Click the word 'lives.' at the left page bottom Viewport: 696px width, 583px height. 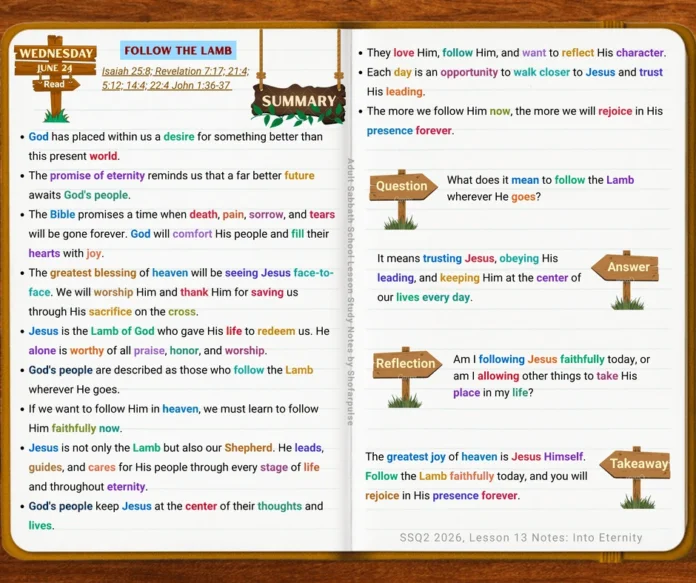pos(41,526)
